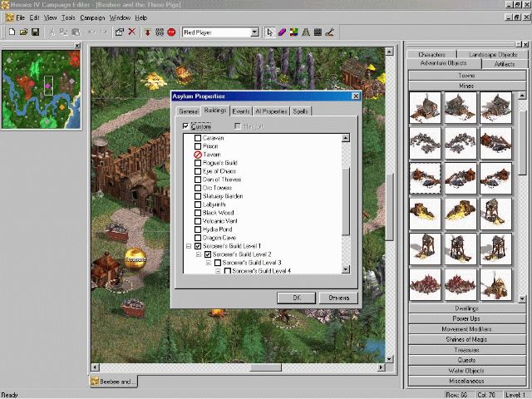Click the golden Treasure orb on the map
This screenshot has width=532, height=399.
click(x=135, y=259)
